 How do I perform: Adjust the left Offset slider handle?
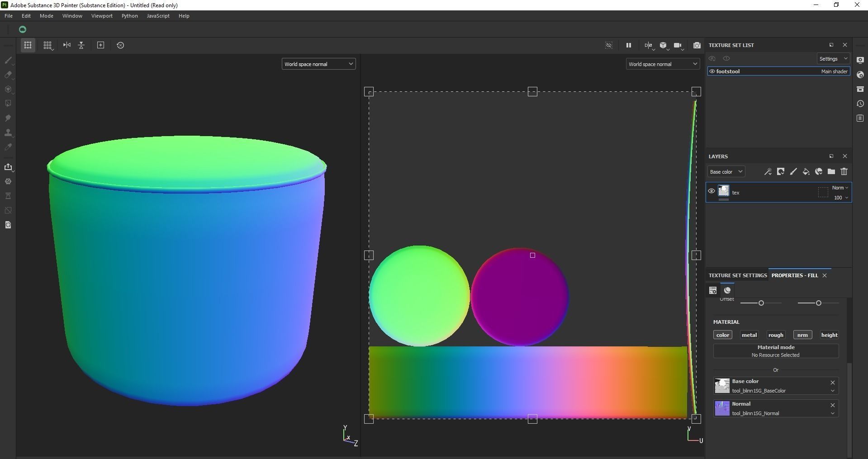[x=761, y=303]
